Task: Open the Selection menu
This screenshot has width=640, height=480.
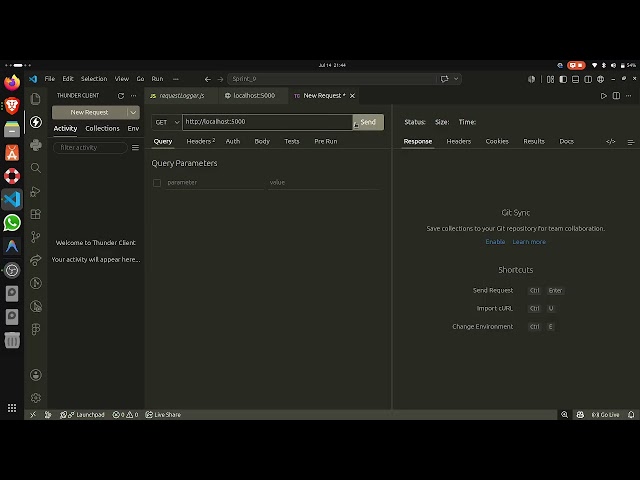Action: (x=94, y=79)
